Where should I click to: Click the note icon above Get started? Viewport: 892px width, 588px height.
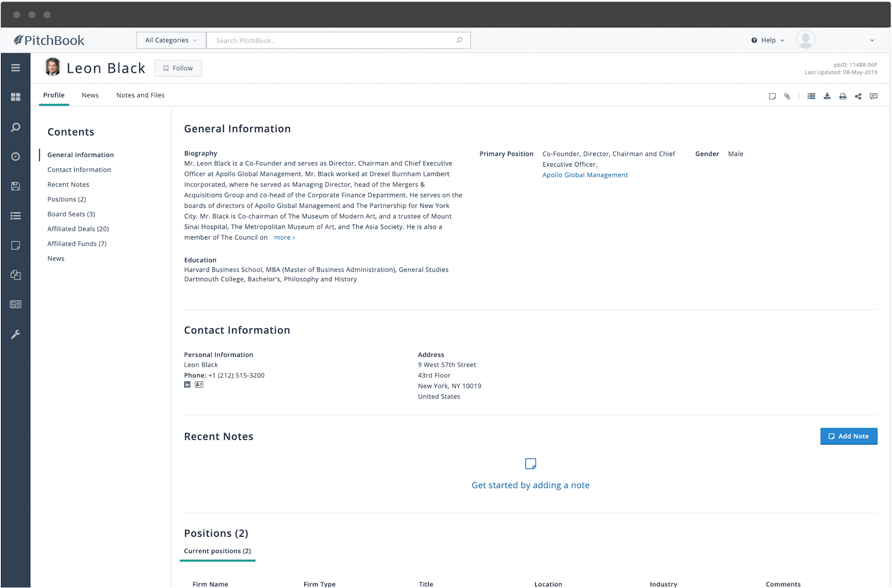pyautogui.click(x=531, y=464)
